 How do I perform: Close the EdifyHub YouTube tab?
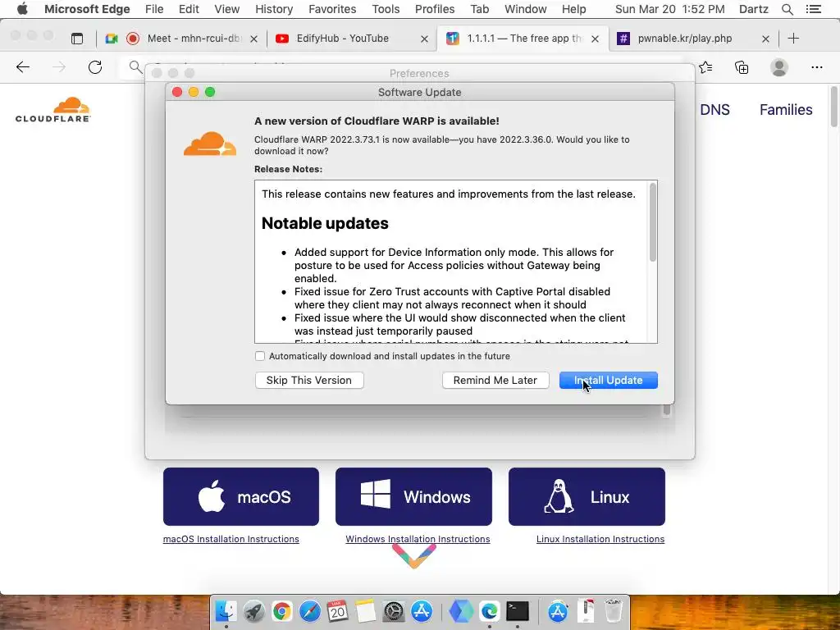[424, 39]
